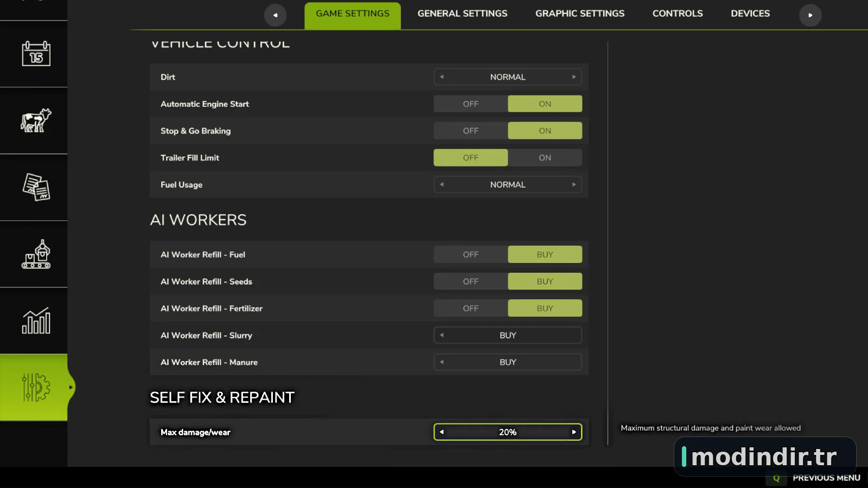Open the production chains factory icon
Viewport: 868px width, 488px height.
click(36, 254)
